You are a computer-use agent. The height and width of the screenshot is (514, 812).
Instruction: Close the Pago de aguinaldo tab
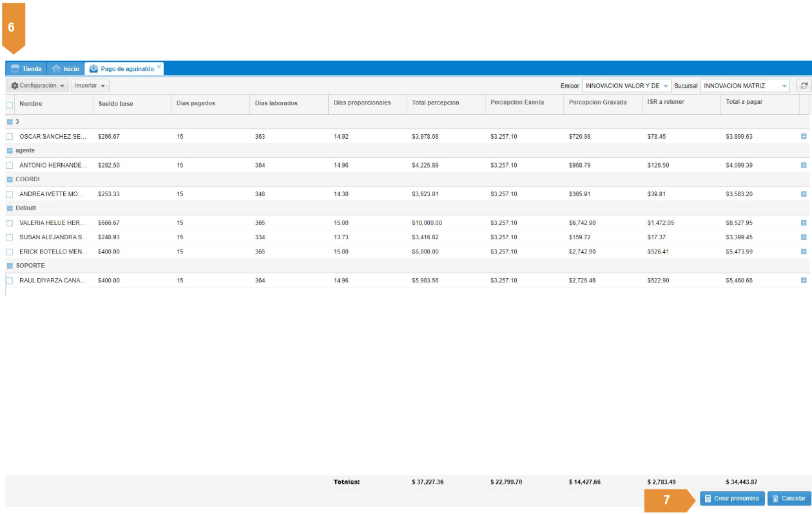(159, 66)
